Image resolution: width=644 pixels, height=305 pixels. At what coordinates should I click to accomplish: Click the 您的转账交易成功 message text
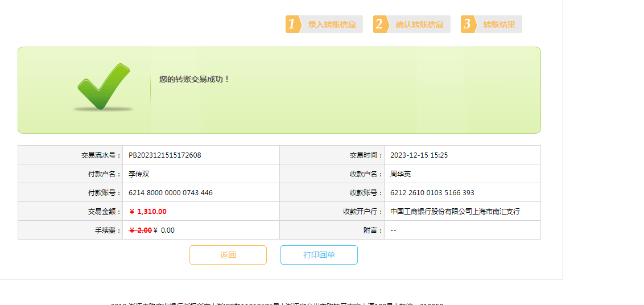[194, 80]
